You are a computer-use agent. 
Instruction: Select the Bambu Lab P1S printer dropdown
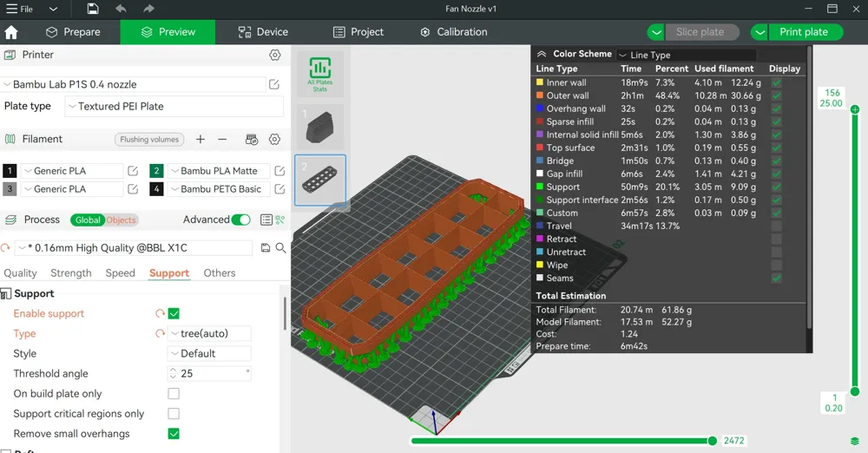(x=134, y=84)
